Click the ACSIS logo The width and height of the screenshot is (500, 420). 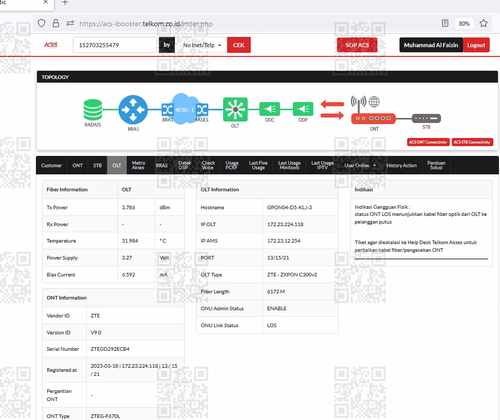coord(51,45)
